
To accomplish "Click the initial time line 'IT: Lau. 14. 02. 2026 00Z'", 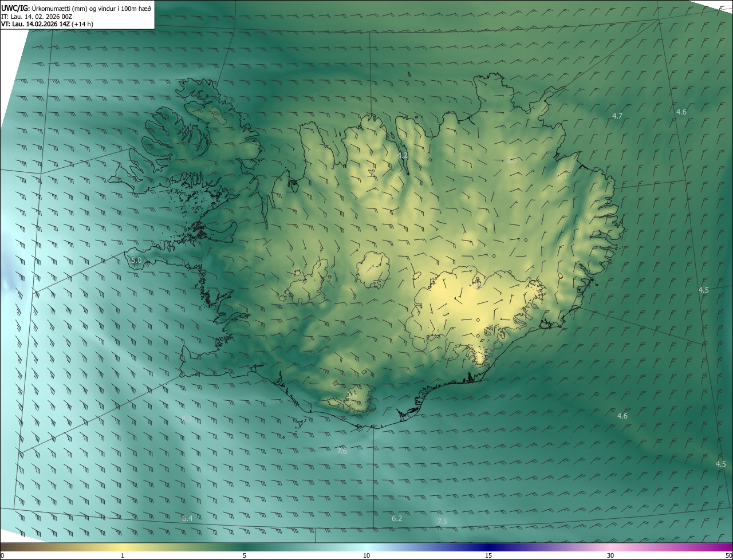I will click(x=37, y=16).
